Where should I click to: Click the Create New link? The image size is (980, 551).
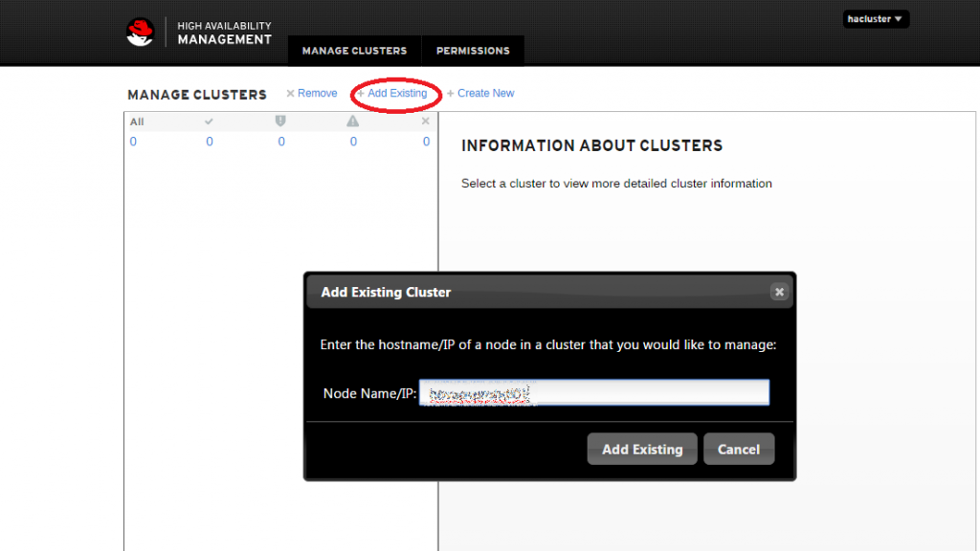(x=486, y=93)
